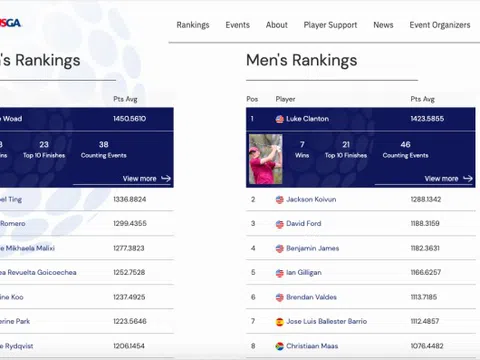Click the South African flag next to Christiaan Maas

pyautogui.click(x=280, y=346)
